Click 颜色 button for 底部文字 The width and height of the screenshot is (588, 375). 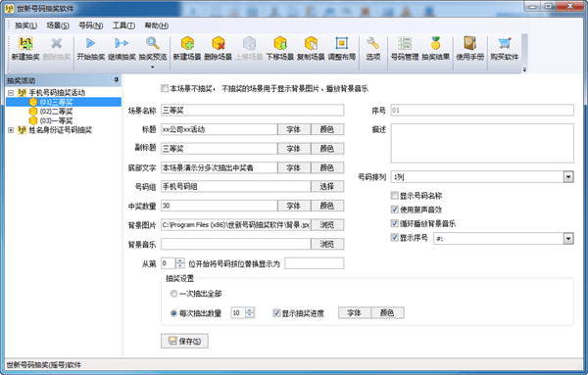click(x=327, y=167)
